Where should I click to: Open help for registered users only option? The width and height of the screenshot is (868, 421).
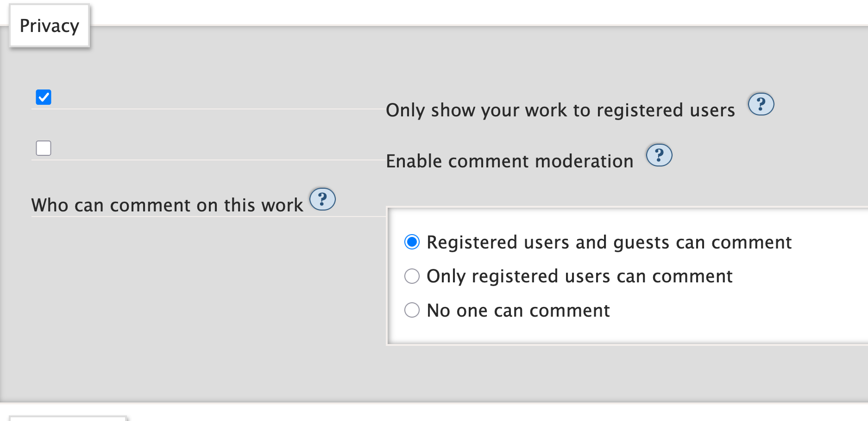point(761,104)
